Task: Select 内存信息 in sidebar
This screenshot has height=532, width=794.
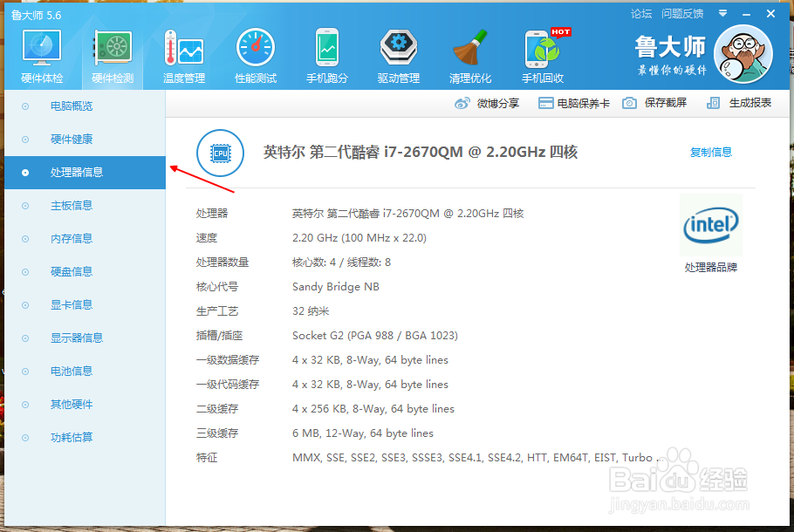Action: pos(86,238)
